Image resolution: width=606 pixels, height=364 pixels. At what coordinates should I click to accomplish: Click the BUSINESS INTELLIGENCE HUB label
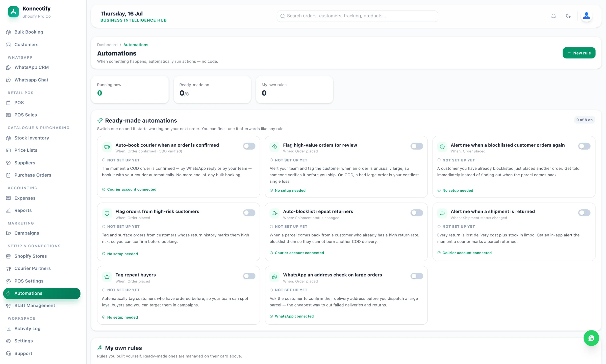(133, 20)
